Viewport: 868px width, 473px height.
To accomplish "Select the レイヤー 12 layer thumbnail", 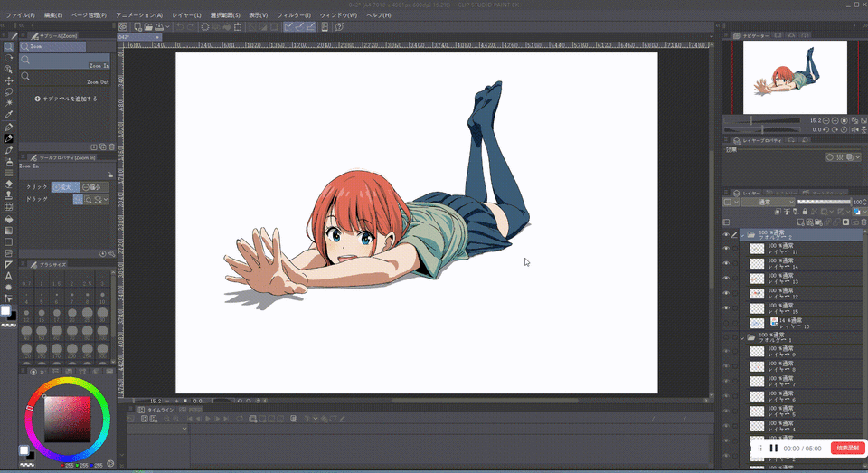I will coord(757,294).
